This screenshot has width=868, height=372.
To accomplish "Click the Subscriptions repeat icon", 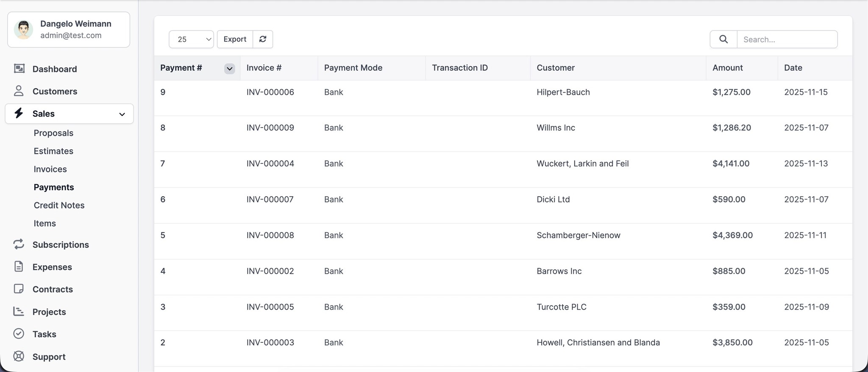I will click(19, 244).
